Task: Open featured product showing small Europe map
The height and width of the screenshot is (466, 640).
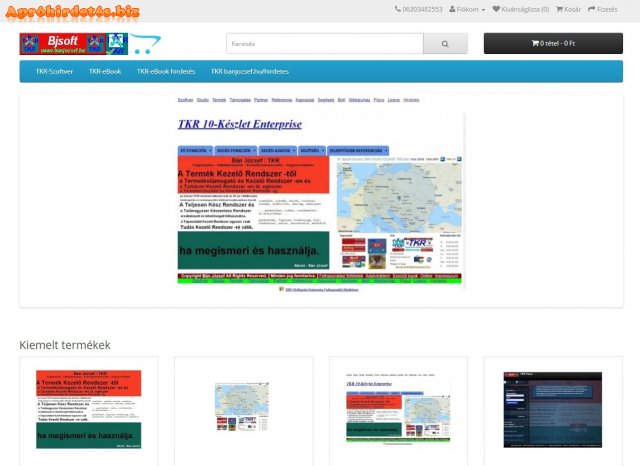Action: pyautogui.click(x=242, y=407)
